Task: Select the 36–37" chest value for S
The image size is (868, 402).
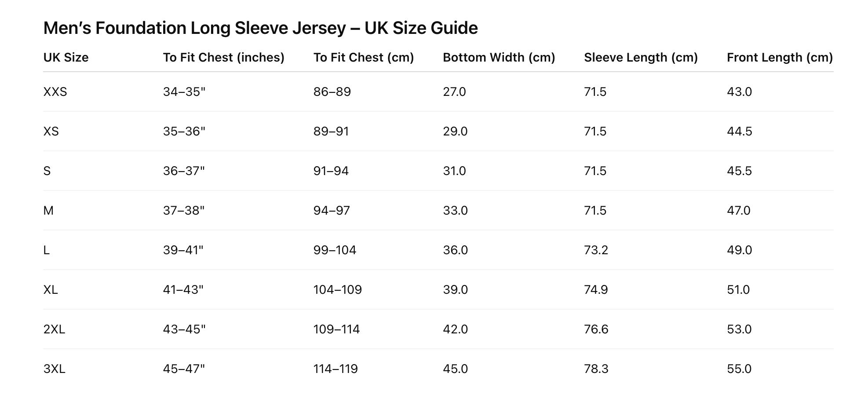Action: 184,171
